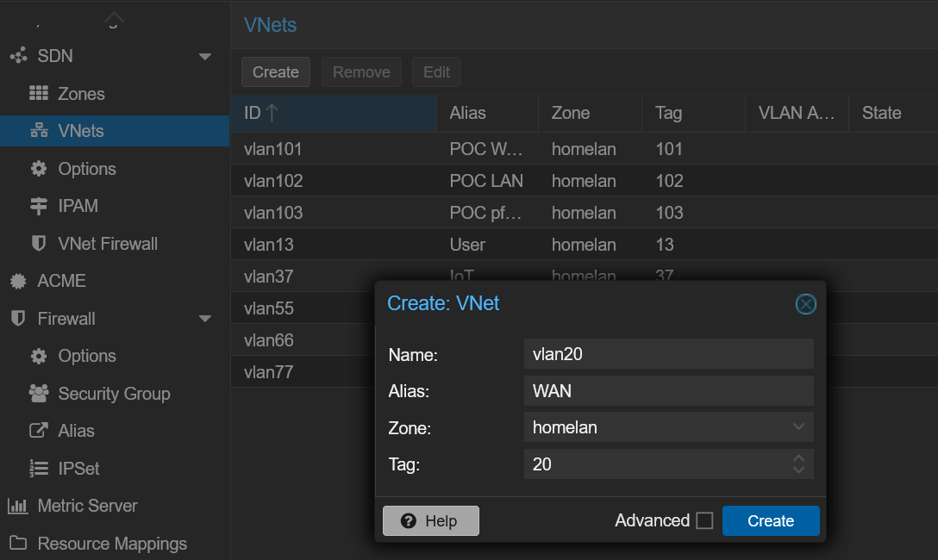Image resolution: width=938 pixels, height=560 pixels.
Task: Collapse the Firewall sidebar section
Action: tap(205, 318)
